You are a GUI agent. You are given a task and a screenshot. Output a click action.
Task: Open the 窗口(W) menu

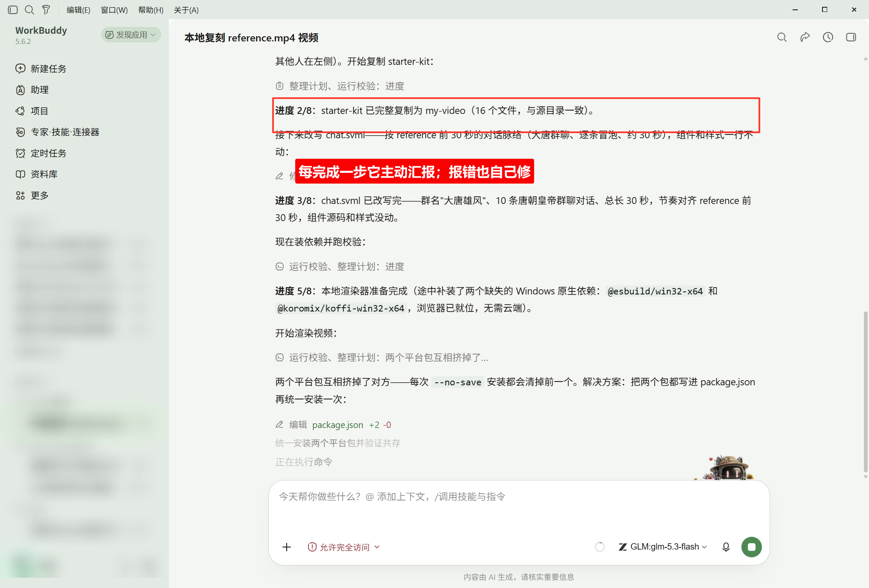click(x=114, y=10)
